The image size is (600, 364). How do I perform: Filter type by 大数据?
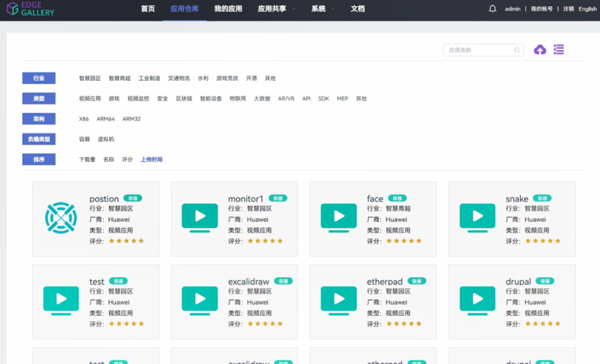pos(262,98)
